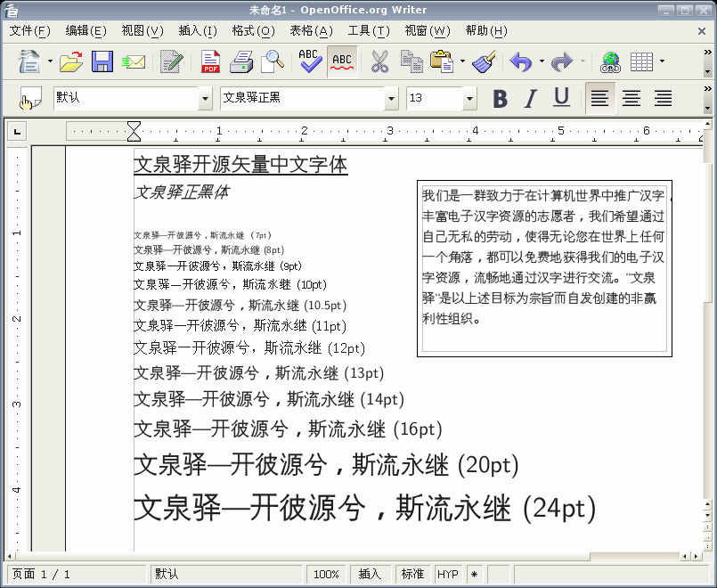Click the horizontal scrollbar thumb

click(302, 557)
